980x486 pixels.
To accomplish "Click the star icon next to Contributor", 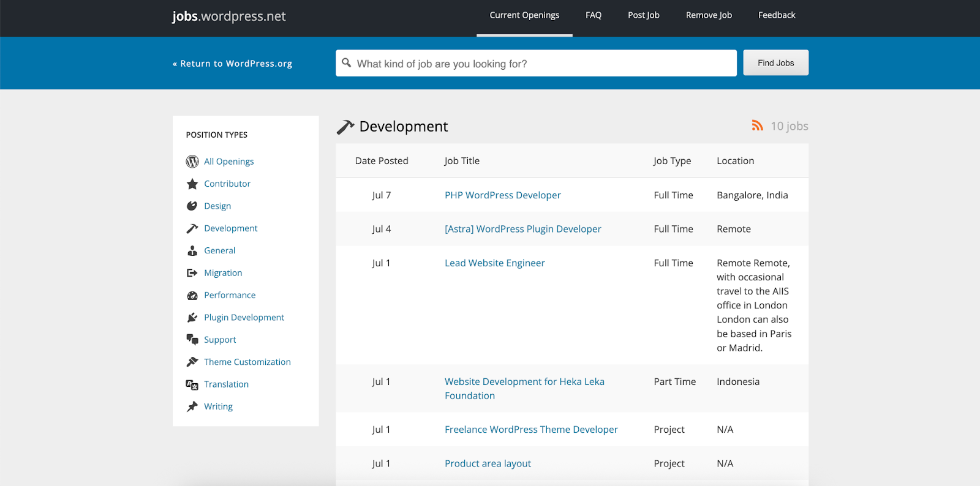I will point(192,184).
